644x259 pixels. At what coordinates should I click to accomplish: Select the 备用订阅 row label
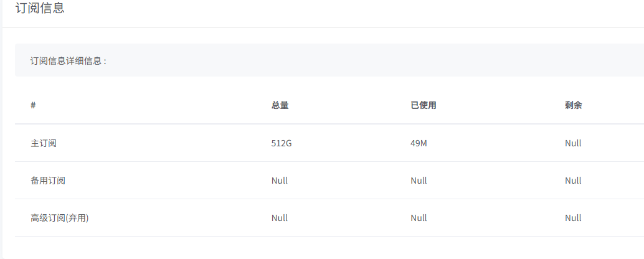[48, 181]
